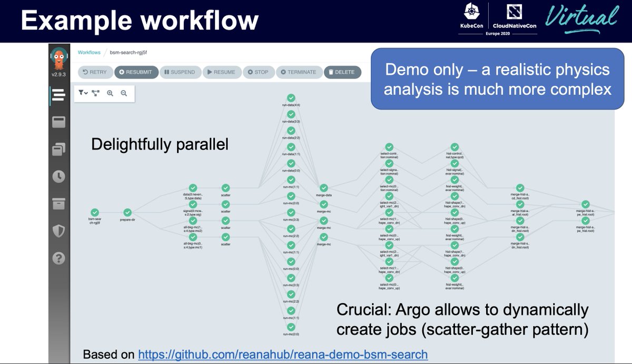Open Cluster Workflow Templates stacked icon
632x364 pixels.
[x=58, y=150]
